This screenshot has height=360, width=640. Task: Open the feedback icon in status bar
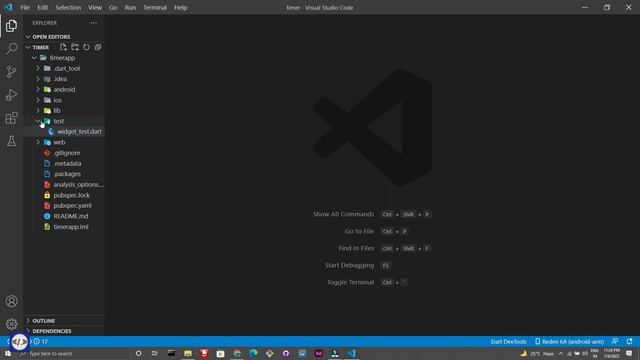point(615,342)
